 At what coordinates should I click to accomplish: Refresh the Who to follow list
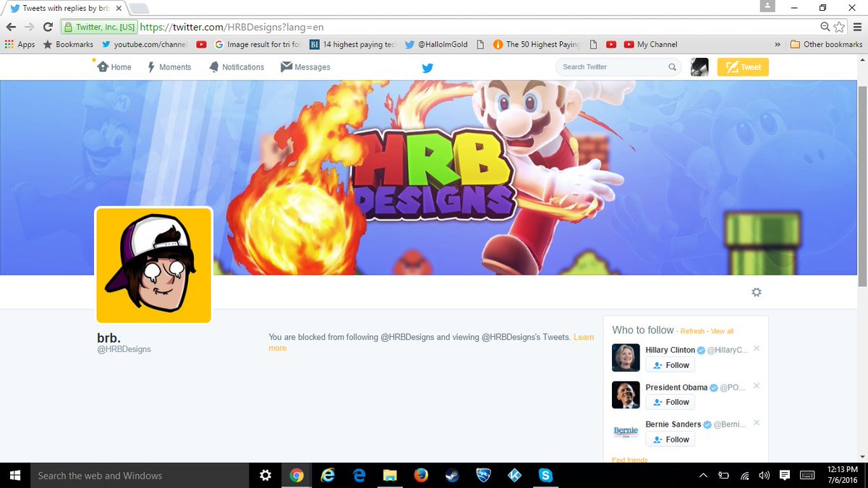tap(692, 331)
